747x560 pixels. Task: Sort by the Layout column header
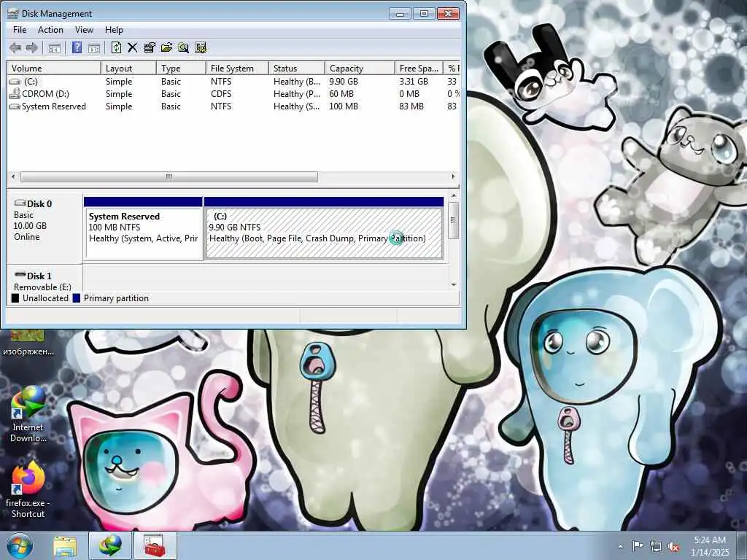(128, 68)
